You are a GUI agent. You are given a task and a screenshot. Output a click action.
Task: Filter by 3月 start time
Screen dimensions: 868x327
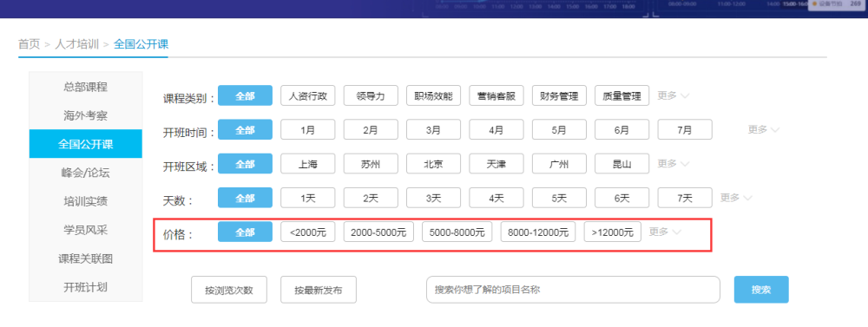pyautogui.click(x=433, y=130)
